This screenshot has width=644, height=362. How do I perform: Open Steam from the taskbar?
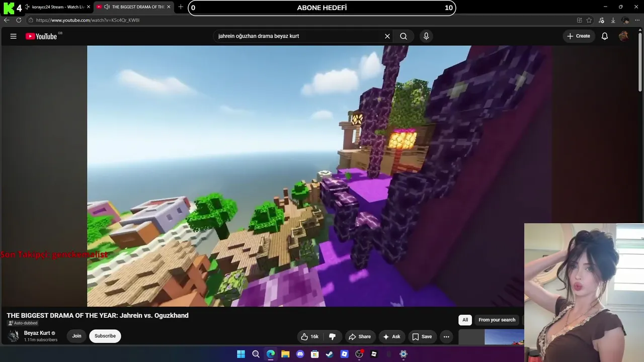tap(330, 354)
